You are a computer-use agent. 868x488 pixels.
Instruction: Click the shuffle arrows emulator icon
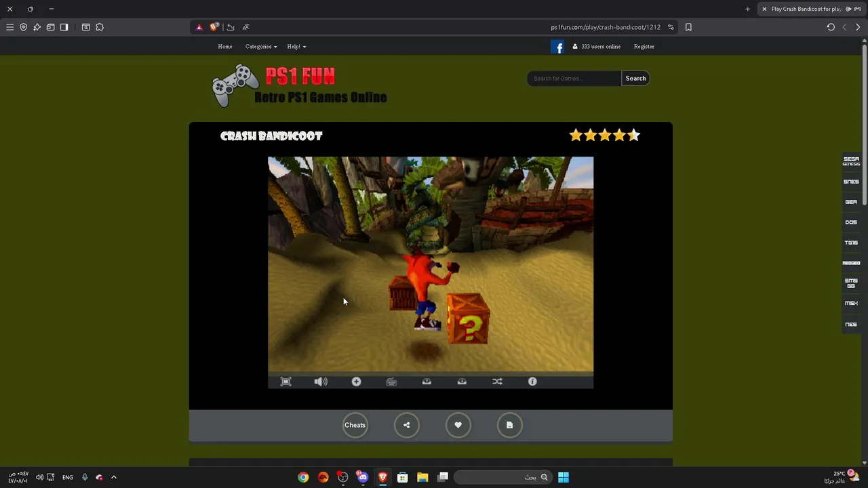tap(497, 382)
